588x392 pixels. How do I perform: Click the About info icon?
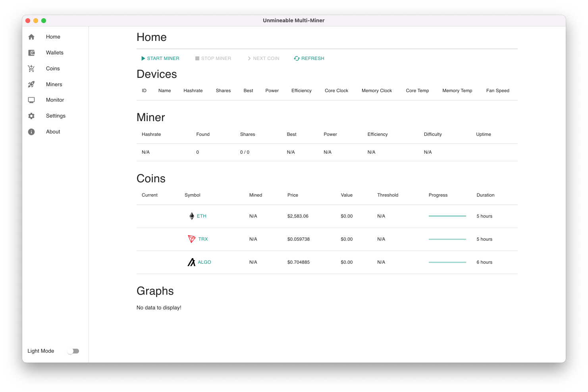coord(31,131)
